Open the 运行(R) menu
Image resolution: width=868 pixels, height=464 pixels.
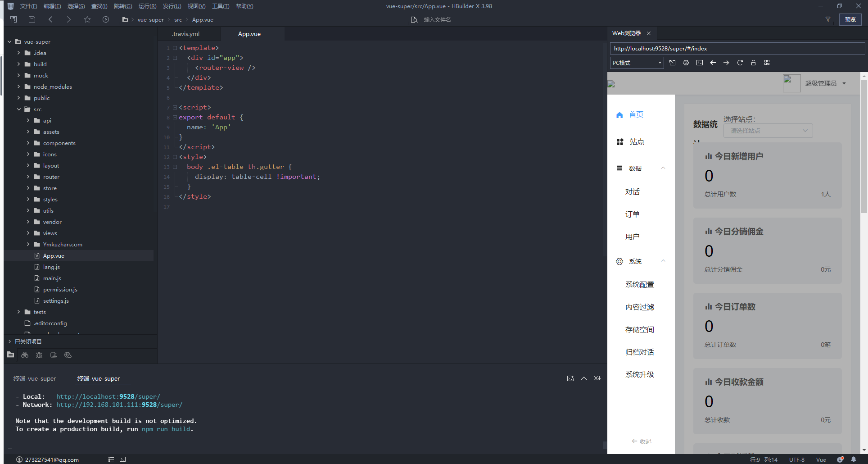click(147, 6)
